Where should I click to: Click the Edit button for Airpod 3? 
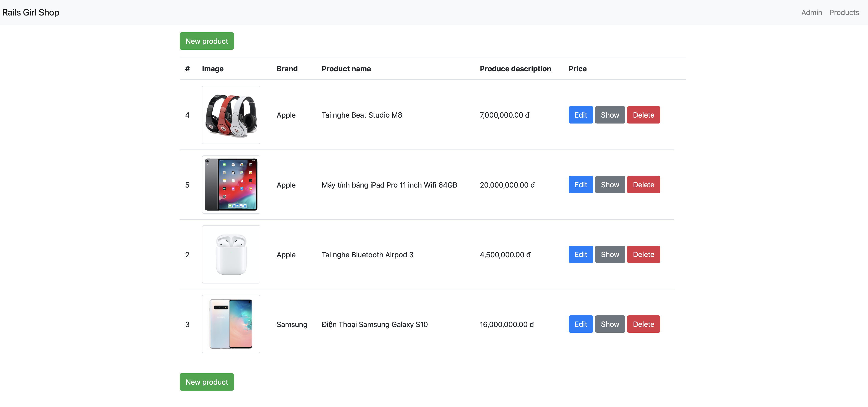pyautogui.click(x=581, y=254)
